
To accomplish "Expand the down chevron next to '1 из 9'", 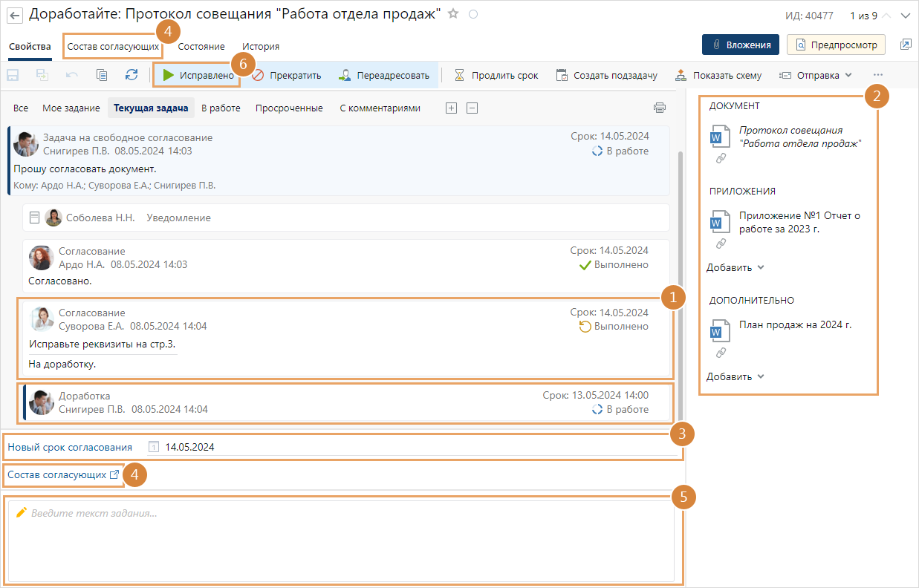I will tap(905, 16).
